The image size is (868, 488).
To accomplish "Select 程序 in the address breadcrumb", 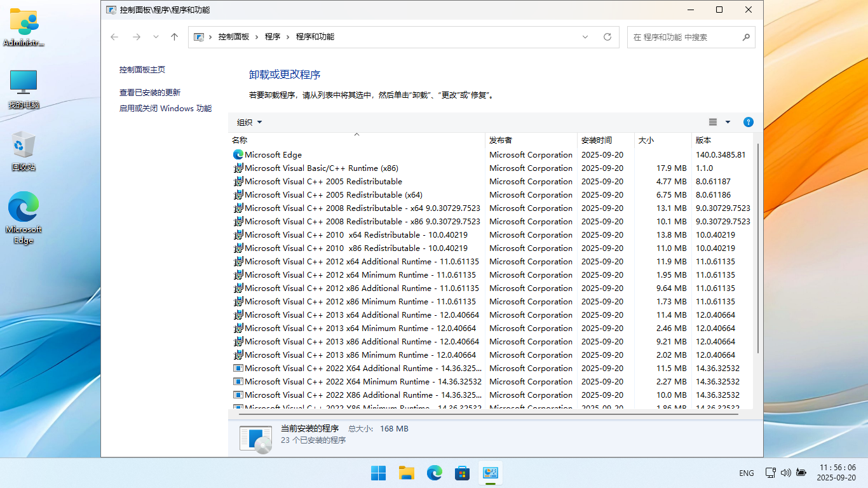I will pyautogui.click(x=273, y=37).
